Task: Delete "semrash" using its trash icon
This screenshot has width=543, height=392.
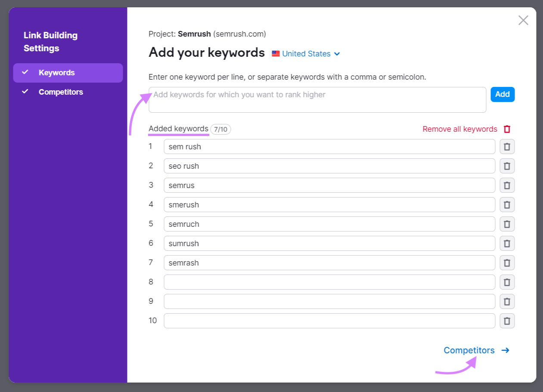Action: (507, 262)
